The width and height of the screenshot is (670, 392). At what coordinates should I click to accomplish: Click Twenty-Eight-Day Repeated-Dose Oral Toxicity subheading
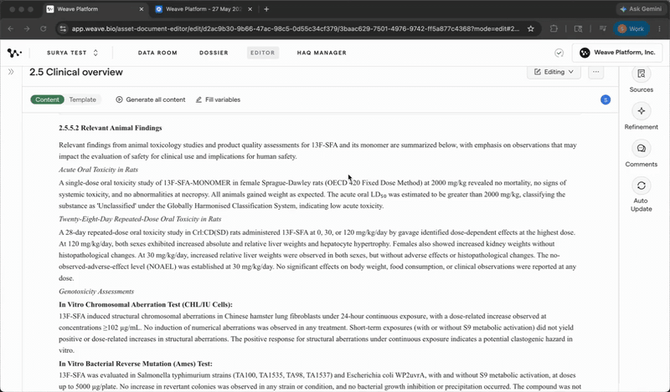click(x=140, y=219)
